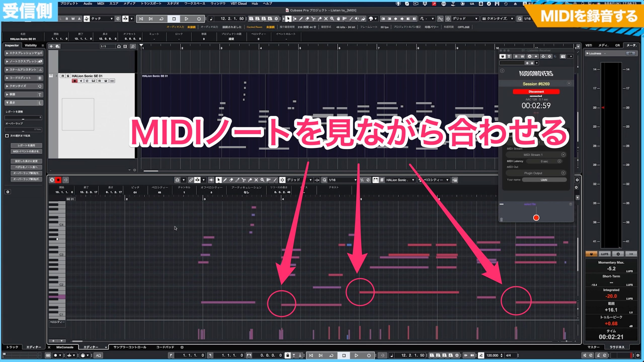The height and width of the screenshot is (362, 644).
Task: Click レガートを適用 button in Inspector
Action: click(26, 145)
